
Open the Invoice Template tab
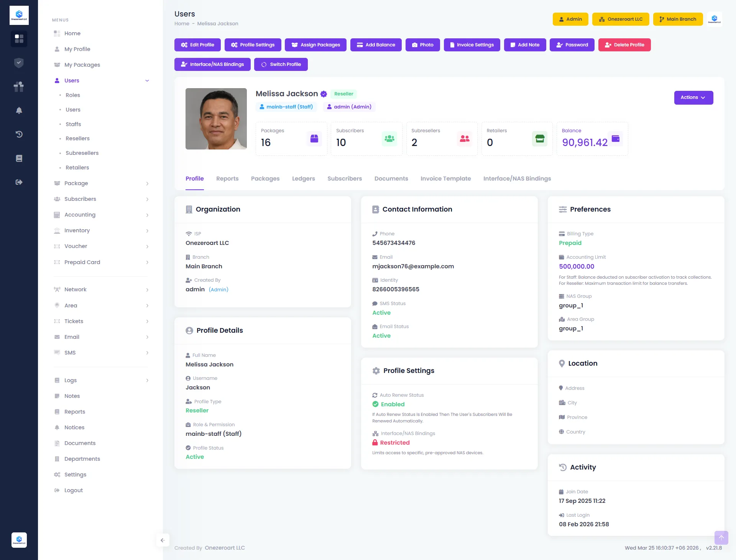(445, 179)
